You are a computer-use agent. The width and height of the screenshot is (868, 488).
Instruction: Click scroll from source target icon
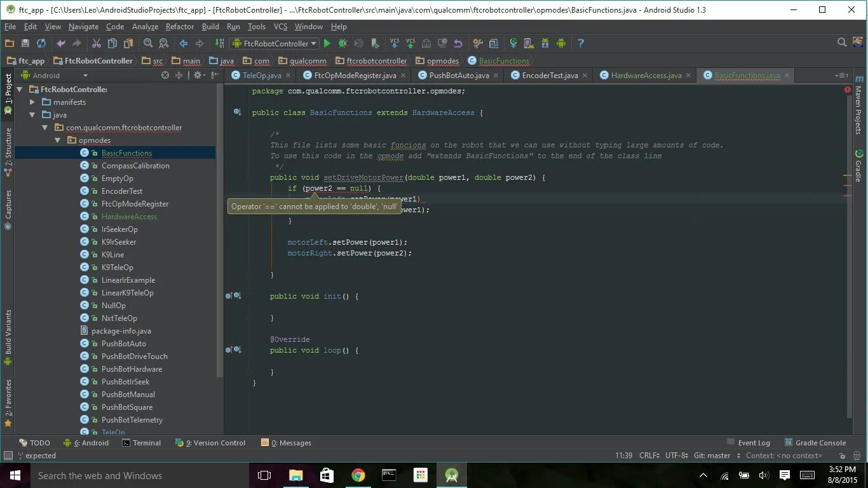[x=165, y=75]
